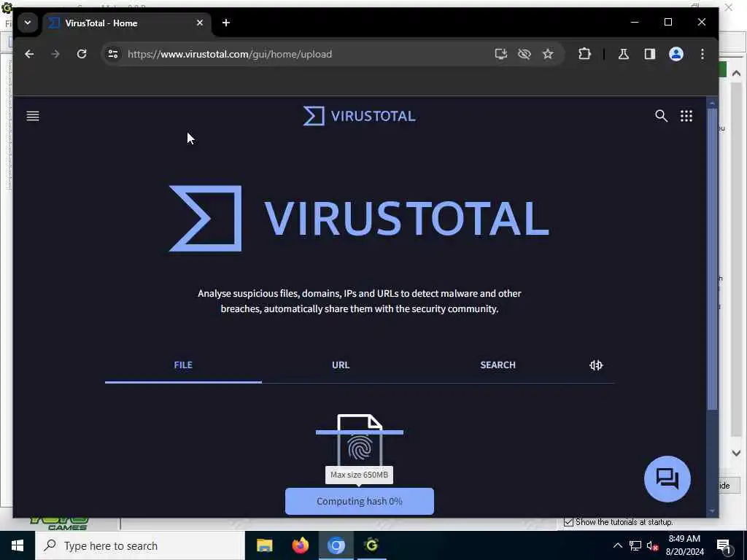Select the VirusTotal - Home tab
747x560 pixels.
click(126, 23)
